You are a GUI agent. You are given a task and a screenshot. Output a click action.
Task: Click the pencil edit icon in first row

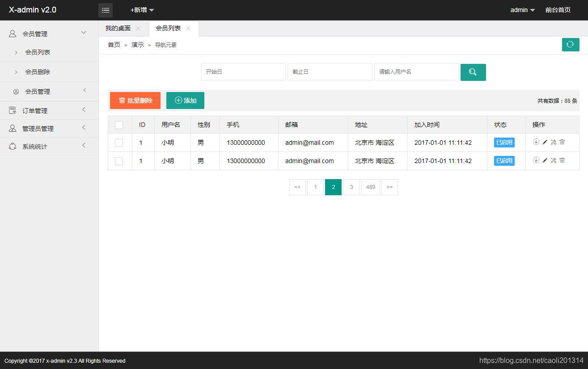coord(545,142)
